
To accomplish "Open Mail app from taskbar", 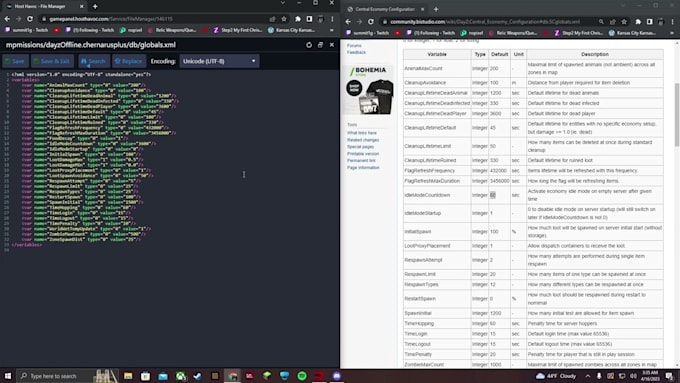I will (x=163, y=376).
